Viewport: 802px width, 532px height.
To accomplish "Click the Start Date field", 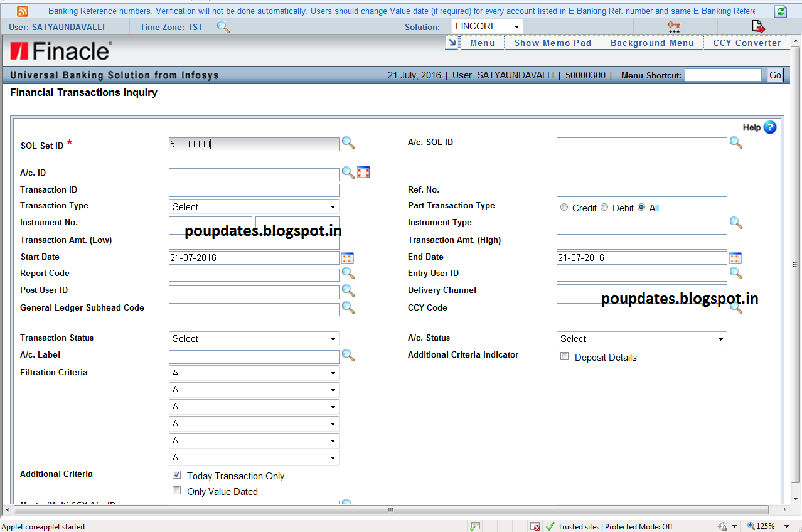I will point(254,258).
